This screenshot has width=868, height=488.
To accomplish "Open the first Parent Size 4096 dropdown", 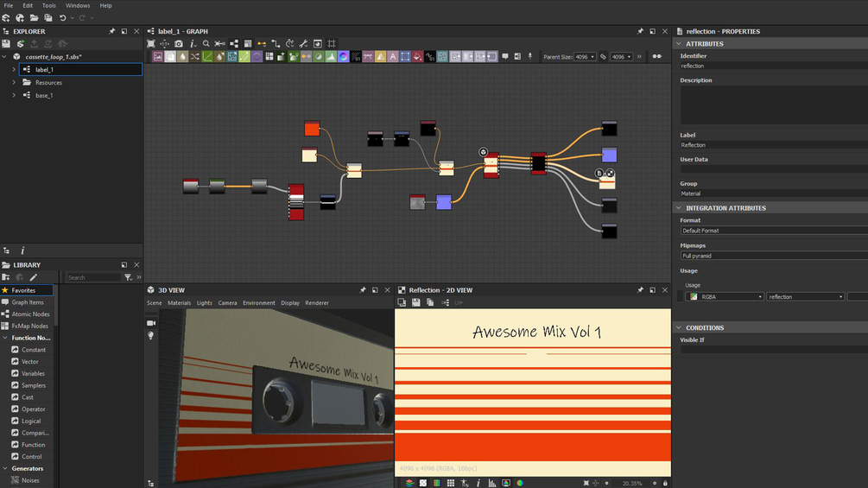I will coord(585,56).
